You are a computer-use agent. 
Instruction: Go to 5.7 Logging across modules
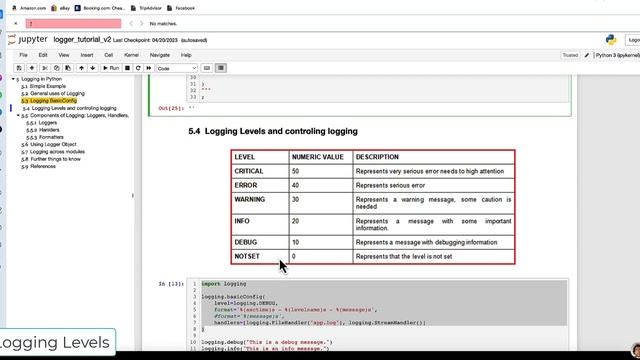pos(53,152)
